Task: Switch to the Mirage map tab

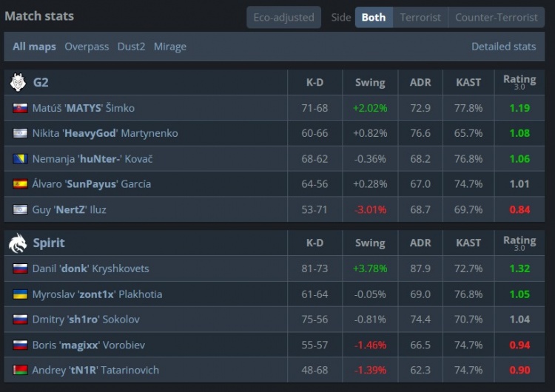Action: (170, 47)
